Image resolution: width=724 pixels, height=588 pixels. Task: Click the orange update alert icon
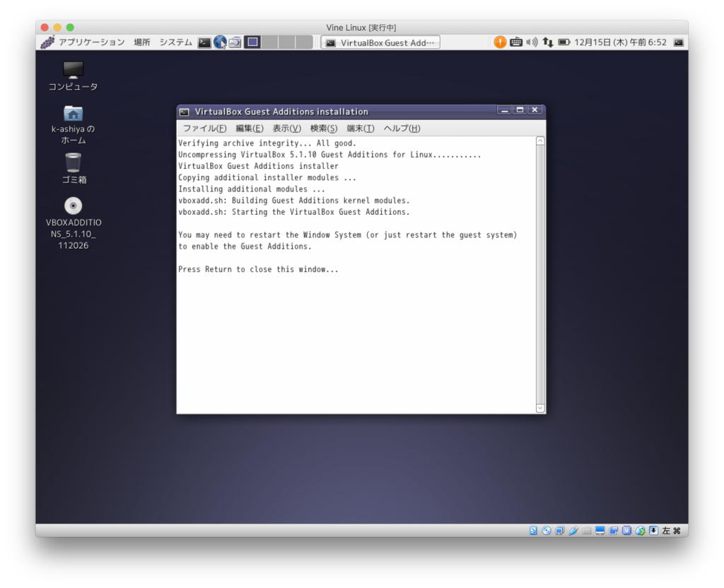(500, 42)
